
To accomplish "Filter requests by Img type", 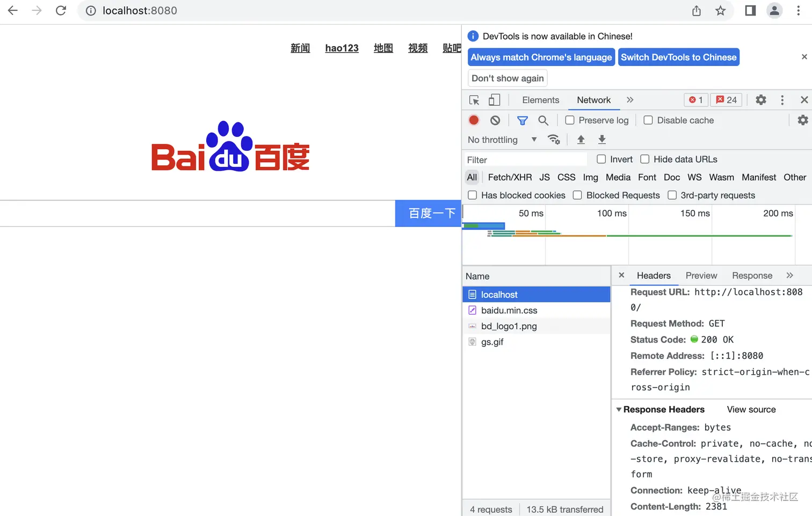I will 590,177.
